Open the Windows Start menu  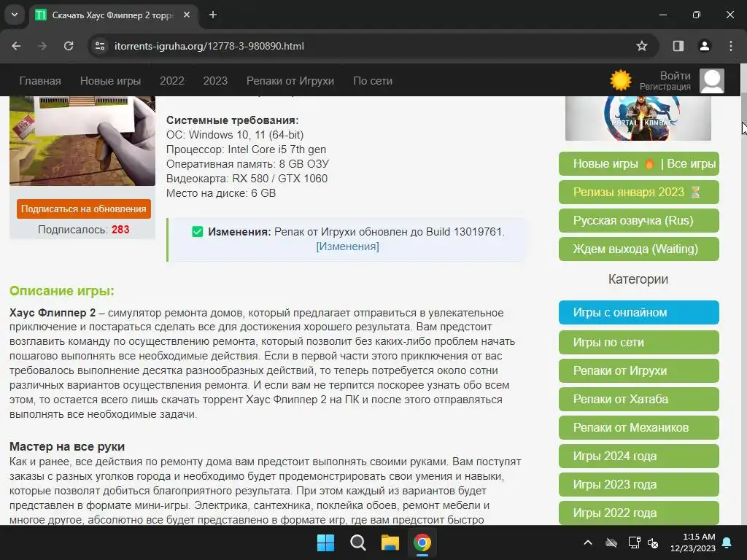pyautogui.click(x=326, y=542)
